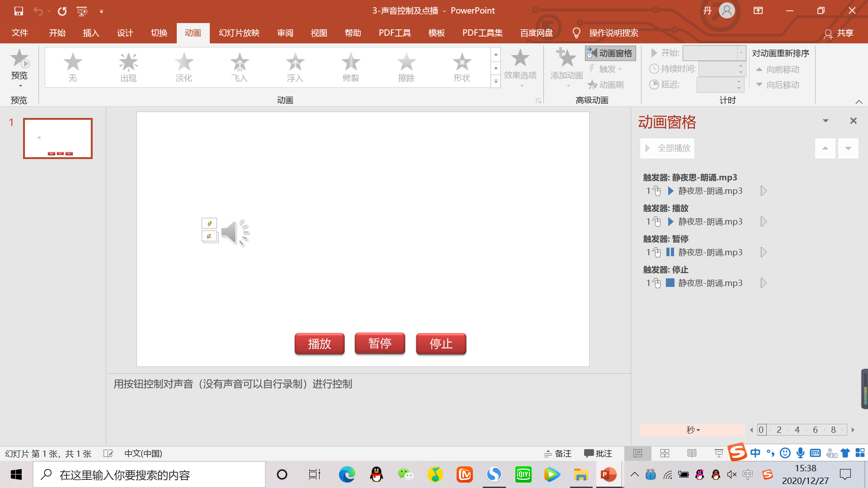Select stop animation under 触发器: 停止
Viewport: 868px width, 488px height.
[705, 283]
